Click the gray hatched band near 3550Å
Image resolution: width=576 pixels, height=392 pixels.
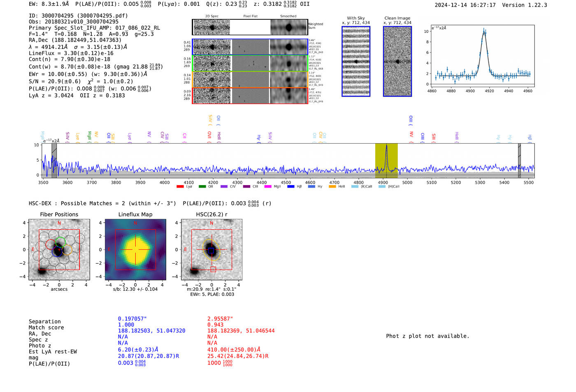[54, 161]
